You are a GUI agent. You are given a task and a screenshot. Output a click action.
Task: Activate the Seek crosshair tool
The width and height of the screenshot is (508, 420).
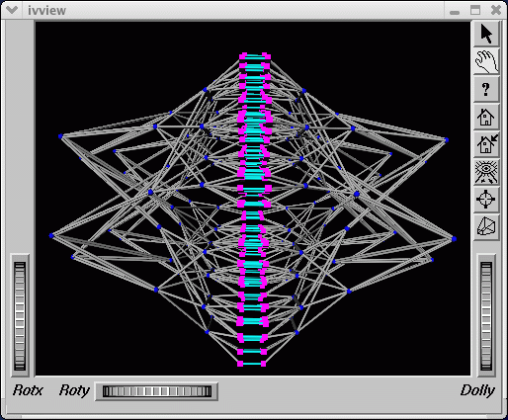[486, 200]
